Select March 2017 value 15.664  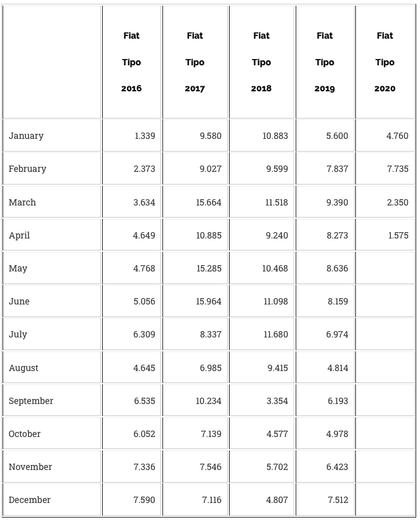(209, 202)
